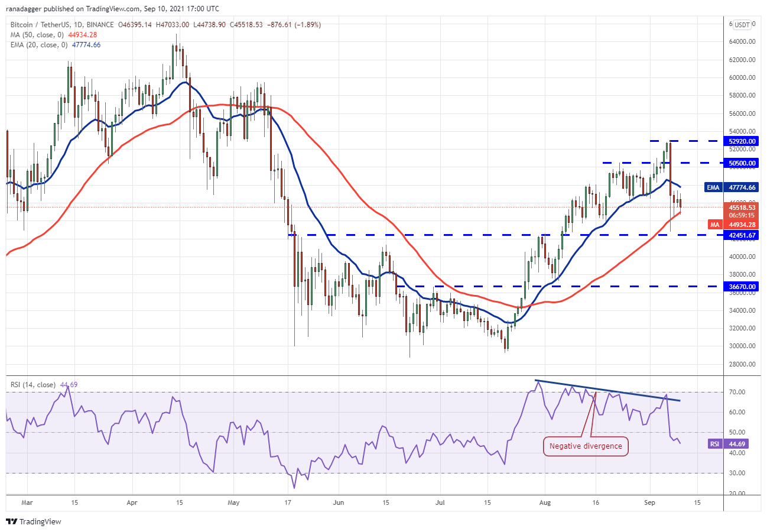Click the Jun label on the time axis
This screenshot has width=767, height=532.
pyautogui.click(x=338, y=503)
